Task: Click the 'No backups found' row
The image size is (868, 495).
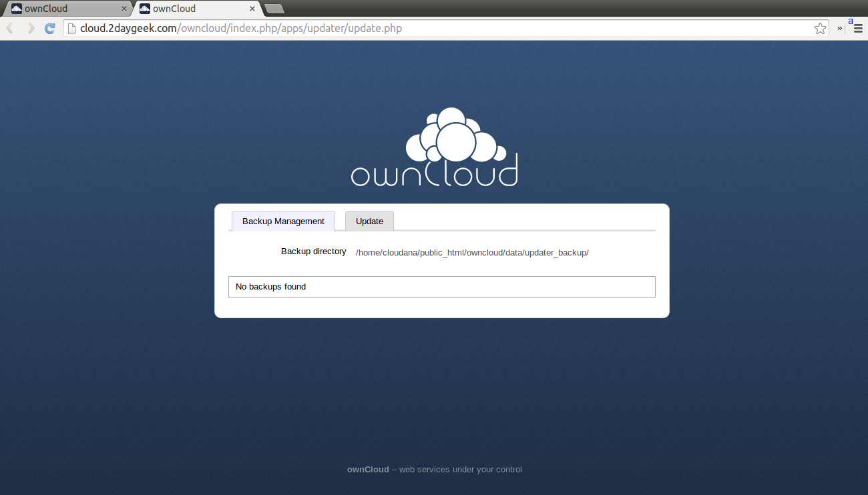Action: (442, 287)
